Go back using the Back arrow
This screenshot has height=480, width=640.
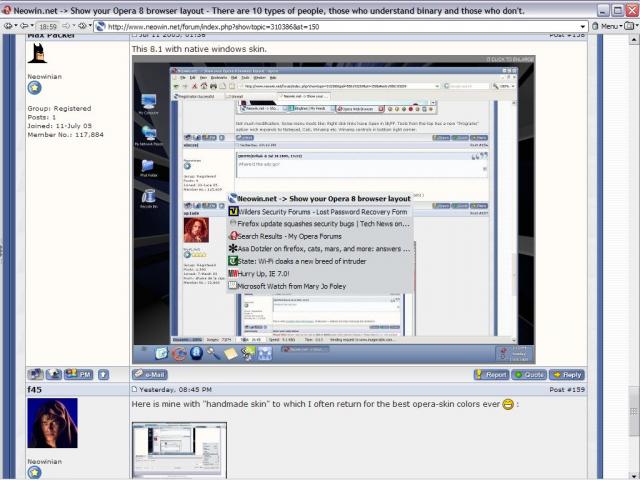pyautogui.click(x=24, y=26)
